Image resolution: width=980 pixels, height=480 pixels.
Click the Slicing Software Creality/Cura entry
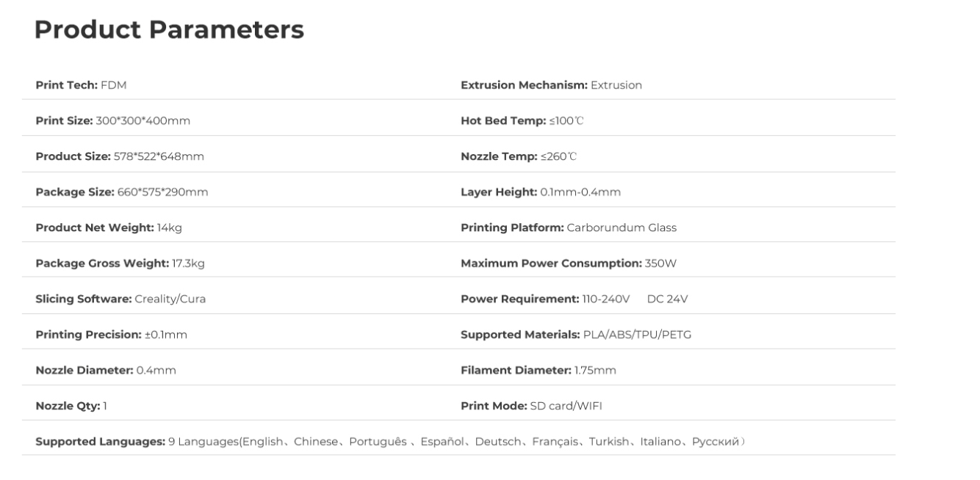120,299
